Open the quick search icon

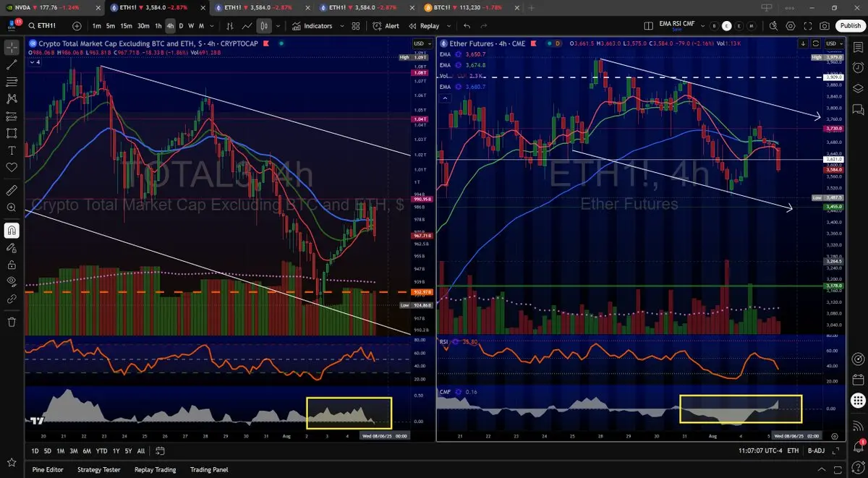[773, 26]
